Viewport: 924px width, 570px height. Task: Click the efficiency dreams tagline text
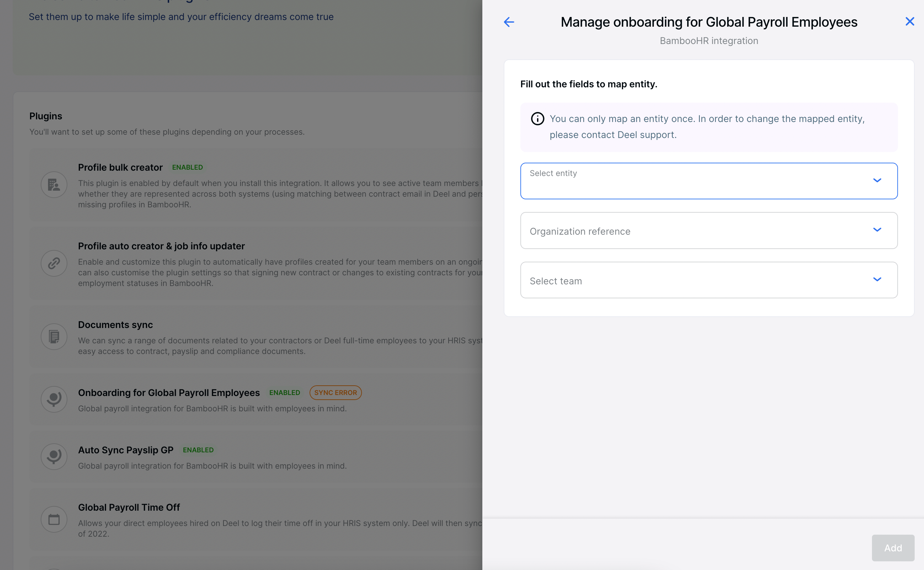[181, 17]
